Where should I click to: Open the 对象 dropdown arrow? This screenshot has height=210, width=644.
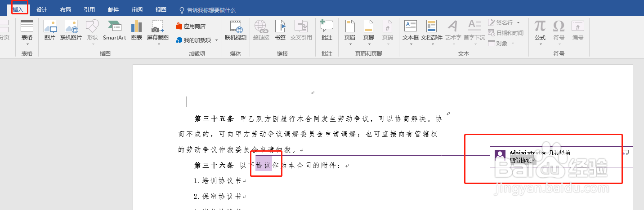tap(512, 43)
